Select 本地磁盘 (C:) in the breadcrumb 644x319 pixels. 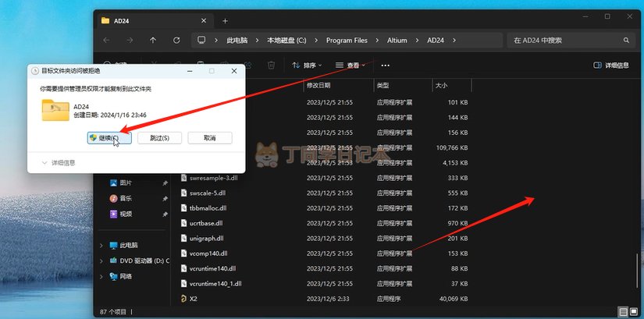tap(286, 41)
